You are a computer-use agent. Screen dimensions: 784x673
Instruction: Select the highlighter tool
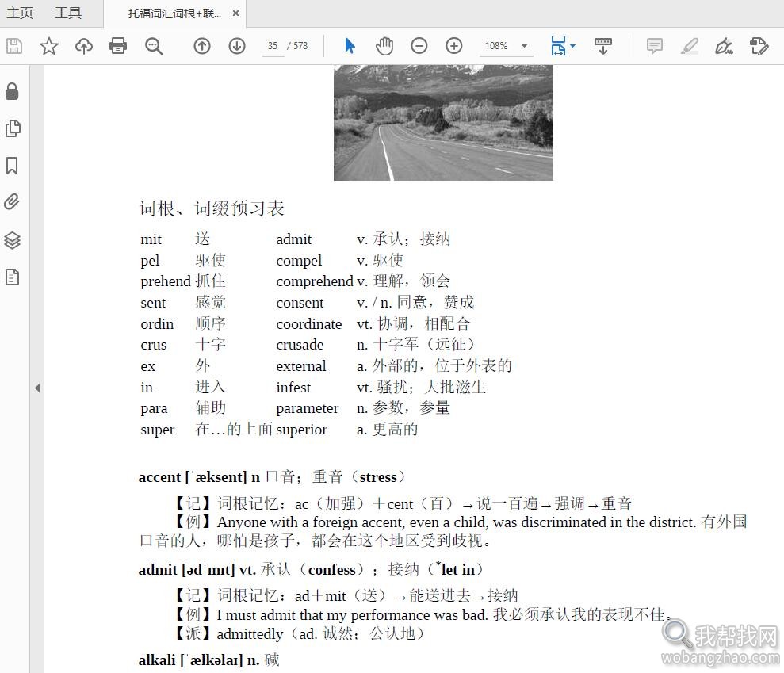[x=689, y=46]
